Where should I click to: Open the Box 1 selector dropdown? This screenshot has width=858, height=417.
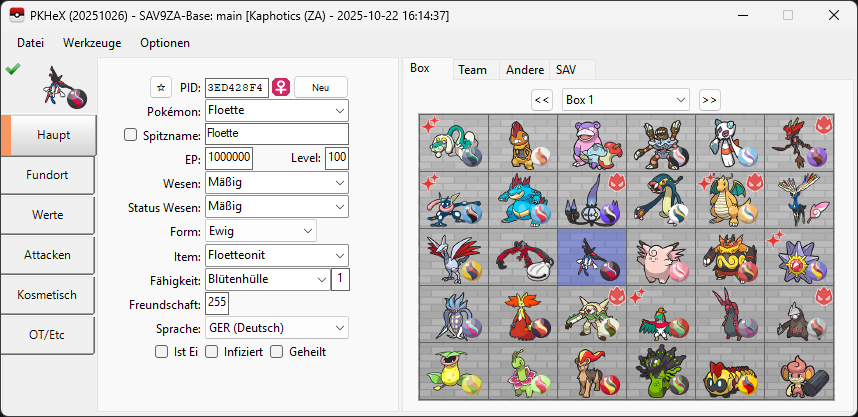coord(626,100)
